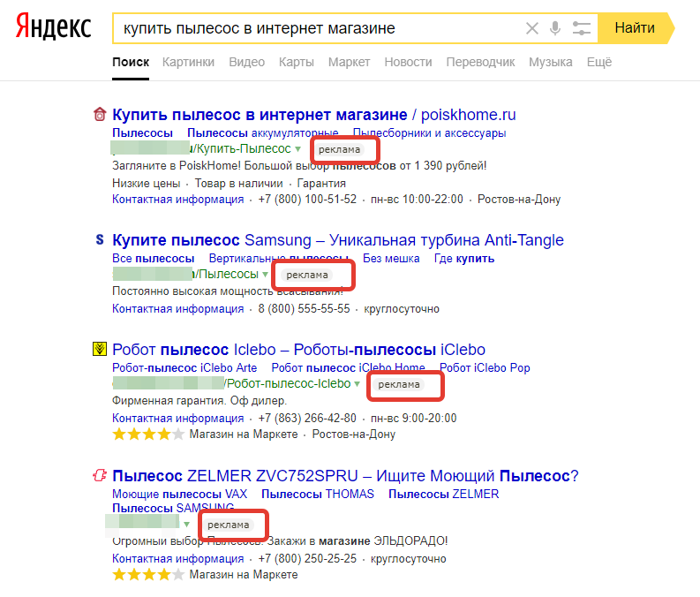
Task: Go to the Новости tab
Action: [408, 62]
